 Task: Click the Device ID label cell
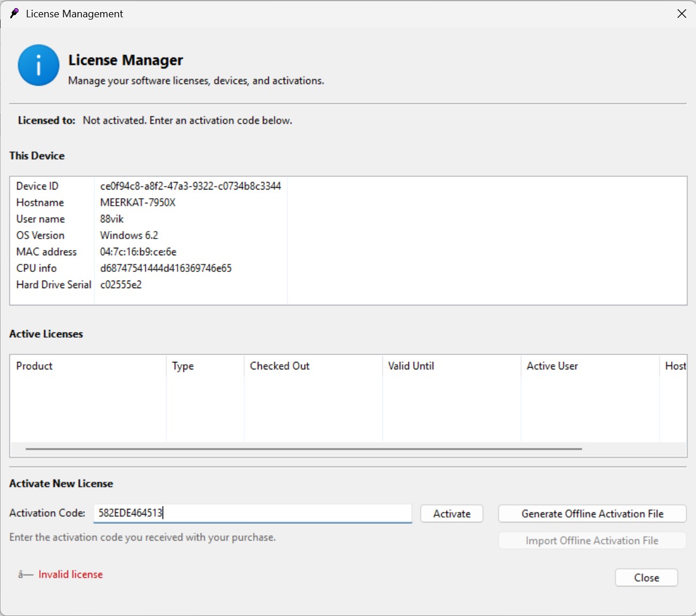37,186
